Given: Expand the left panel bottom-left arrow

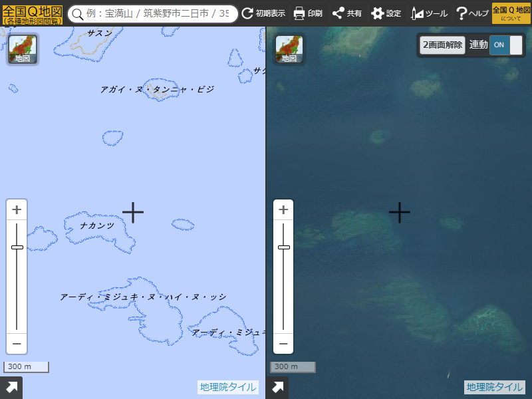Looking at the screenshot, I should (11, 388).
